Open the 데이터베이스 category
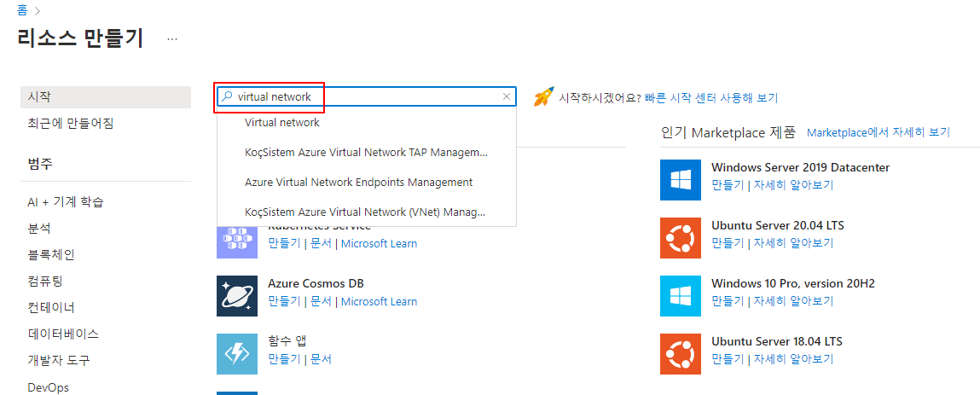Image resolution: width=980 pixels, height=395 pixels. click(63, 334)
